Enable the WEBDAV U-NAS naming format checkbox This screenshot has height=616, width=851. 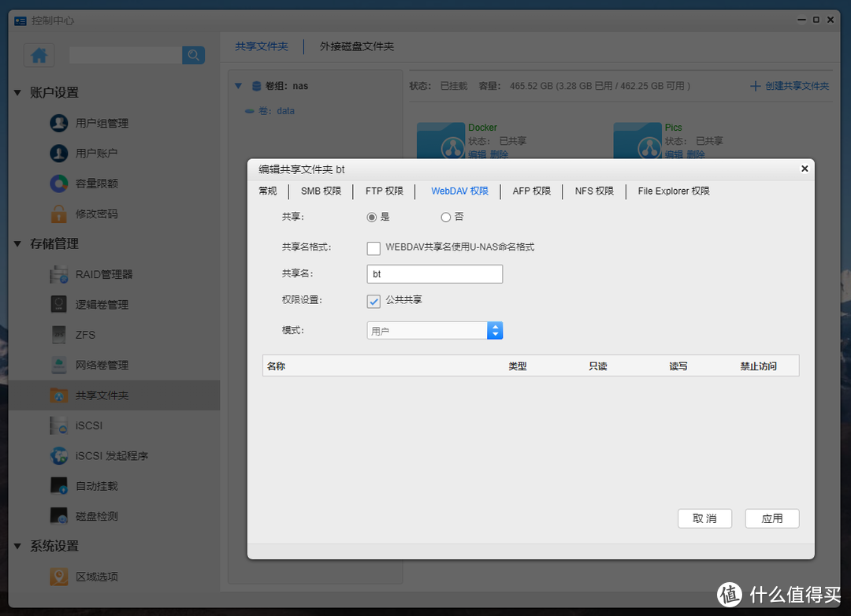coord(373,248)
